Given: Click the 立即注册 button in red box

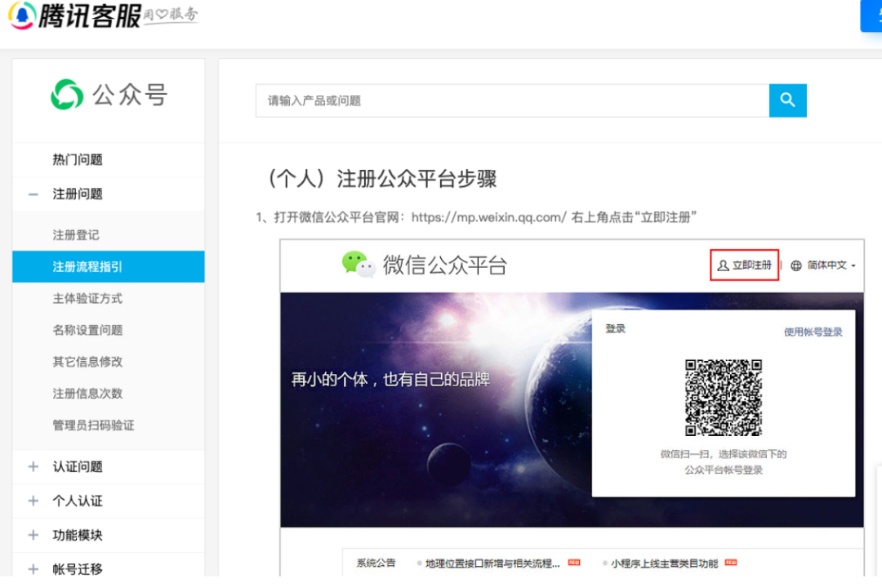Looking at the screenshot, I should point(744,265).
